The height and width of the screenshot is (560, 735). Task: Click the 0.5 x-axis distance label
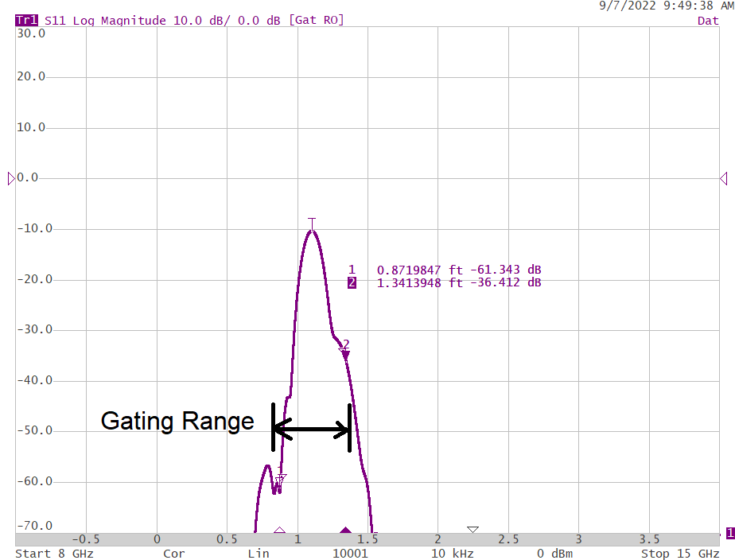pyautogui.click(x=227, y=539)
